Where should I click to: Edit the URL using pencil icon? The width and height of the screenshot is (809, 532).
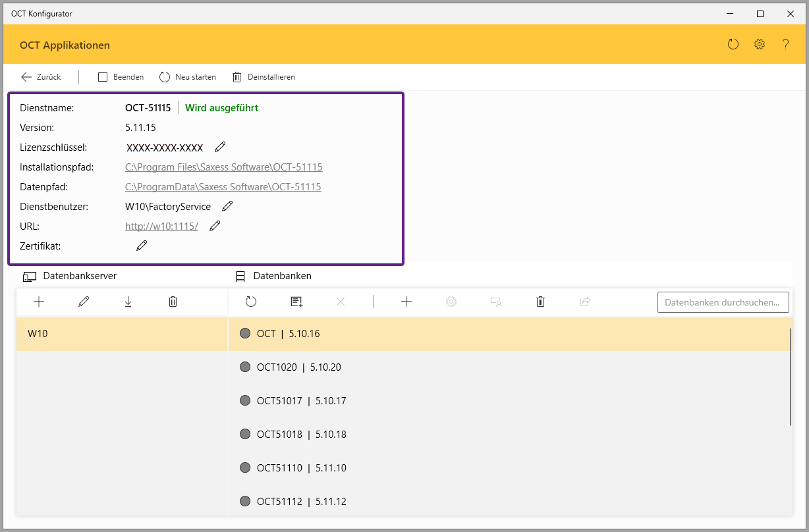214,226
